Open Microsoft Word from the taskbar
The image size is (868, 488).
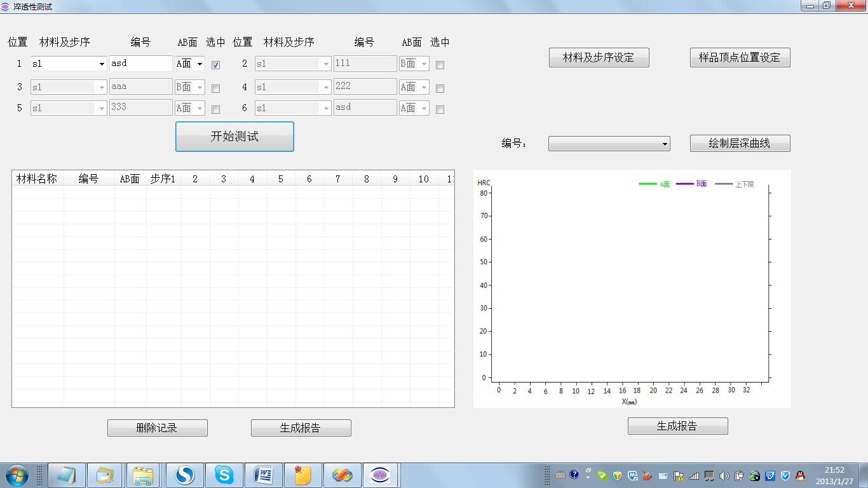click(263, 475)
